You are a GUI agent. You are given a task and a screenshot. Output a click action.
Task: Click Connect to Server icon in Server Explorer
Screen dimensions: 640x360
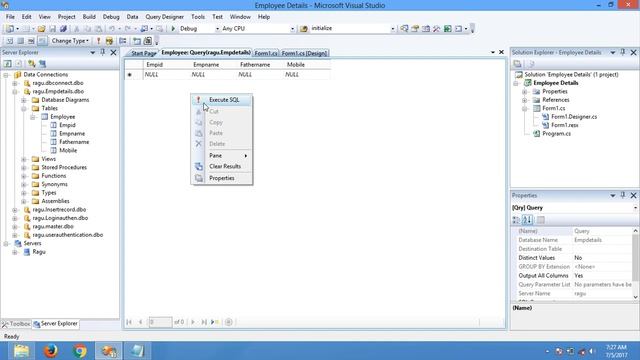point(42,64)
